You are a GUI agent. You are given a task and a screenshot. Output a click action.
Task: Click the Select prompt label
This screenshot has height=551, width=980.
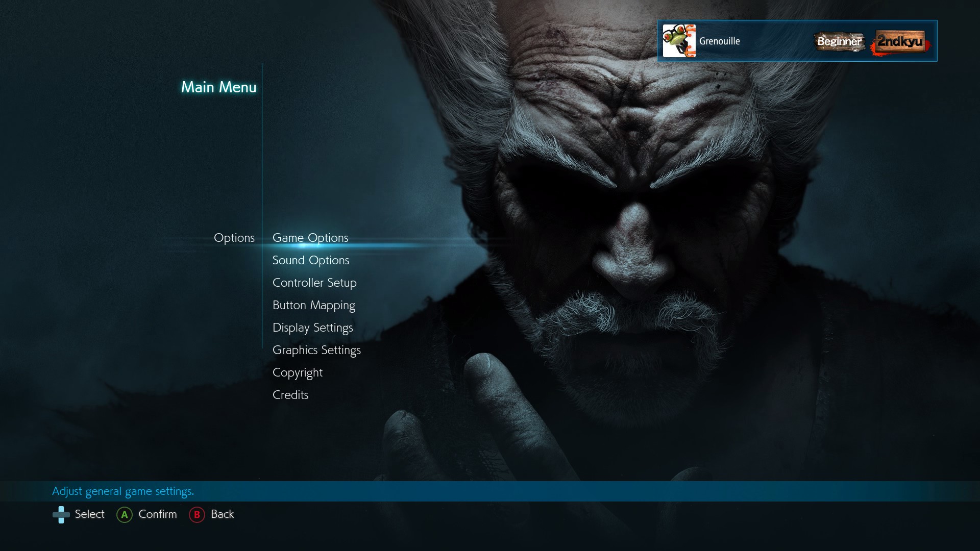[90, 514]
